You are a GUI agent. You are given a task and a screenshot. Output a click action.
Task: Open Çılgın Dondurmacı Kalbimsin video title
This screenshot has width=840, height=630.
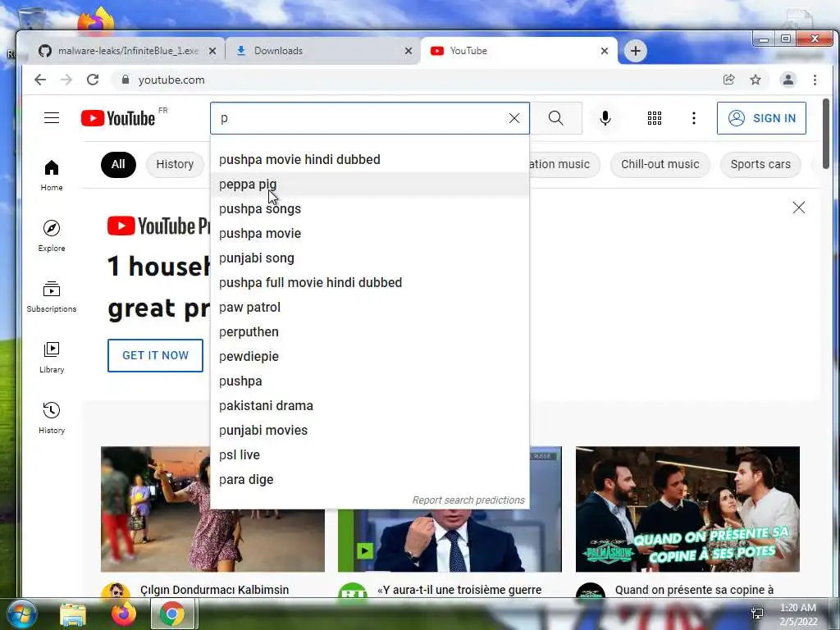click(214, 590)
